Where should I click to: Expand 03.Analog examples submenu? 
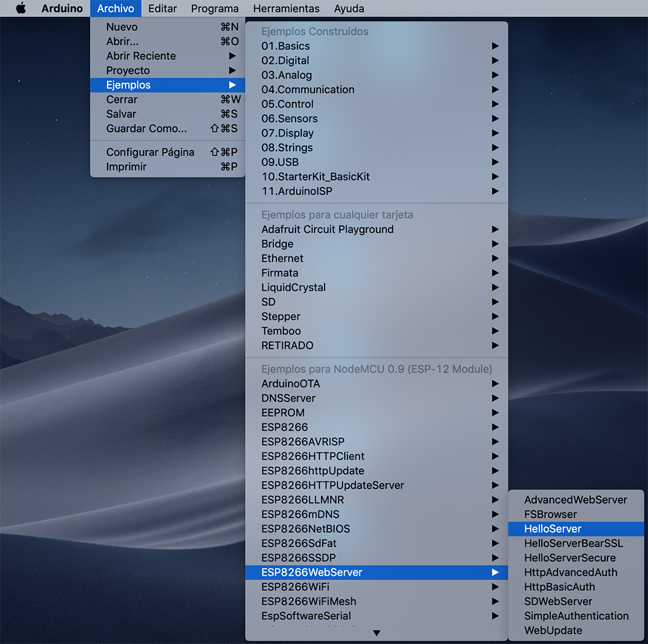377,75
